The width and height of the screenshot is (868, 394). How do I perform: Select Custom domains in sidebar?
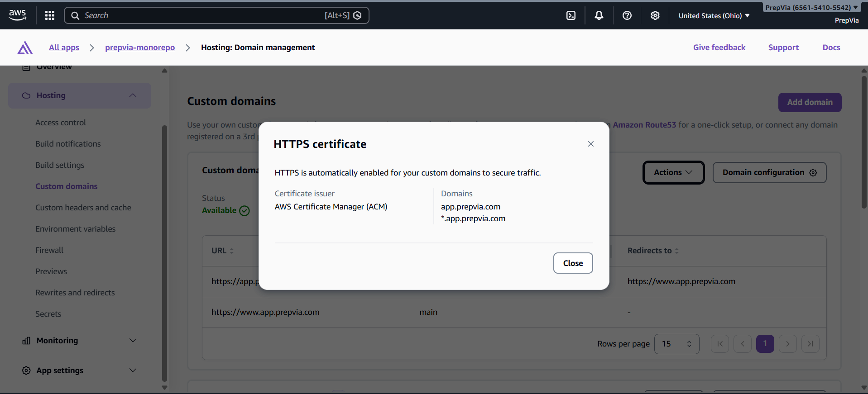click(x=67, y=186)
